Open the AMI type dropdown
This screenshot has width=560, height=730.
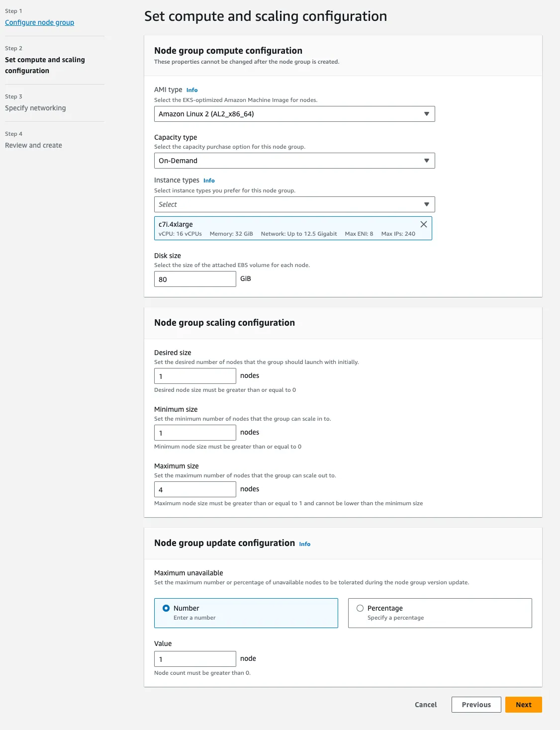pyautogui.click(x=294, y=114)
